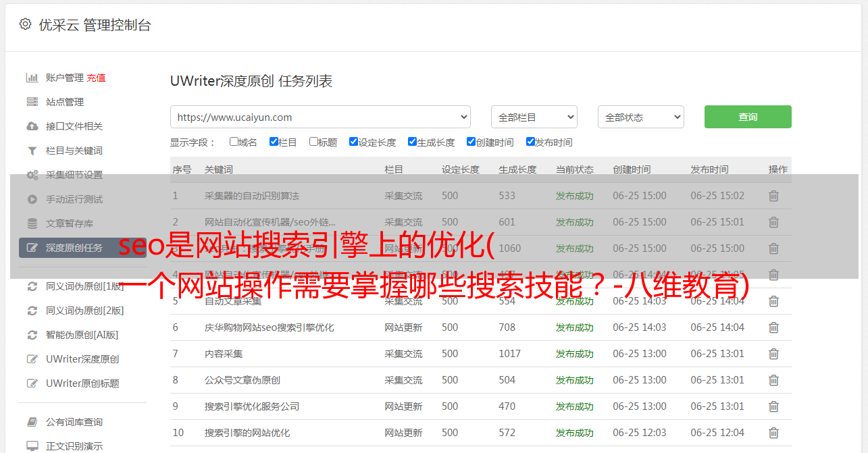The height and width of the screenshot is (453, 868).
Task: Click keyword 内容采集
Action: pos(224,354)
